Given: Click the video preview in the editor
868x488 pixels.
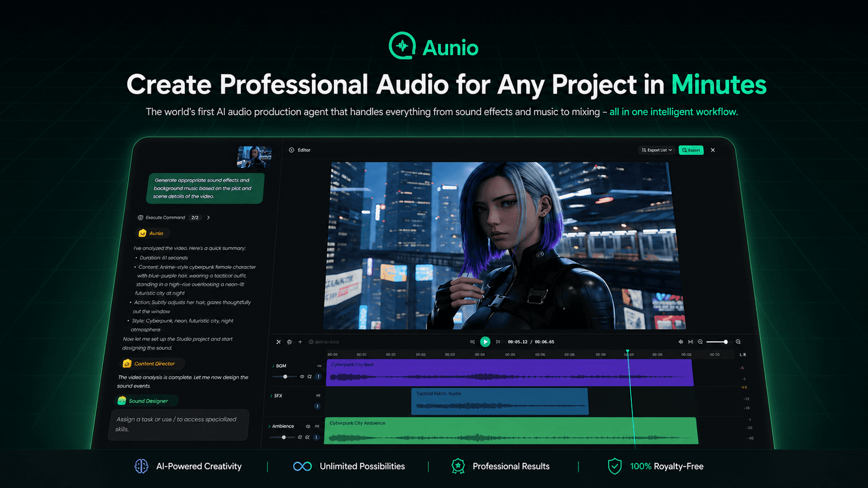Looking at the screenshot, I should (504, 246).
